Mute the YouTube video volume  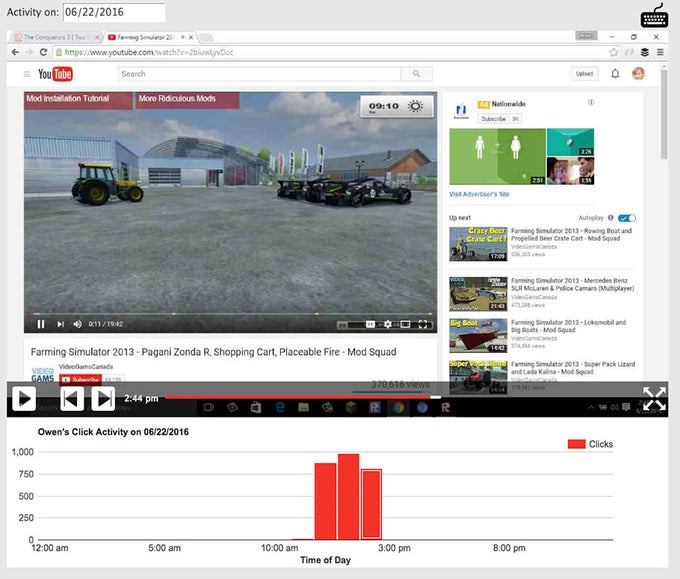pyautogui.click(x=78, y=324)
